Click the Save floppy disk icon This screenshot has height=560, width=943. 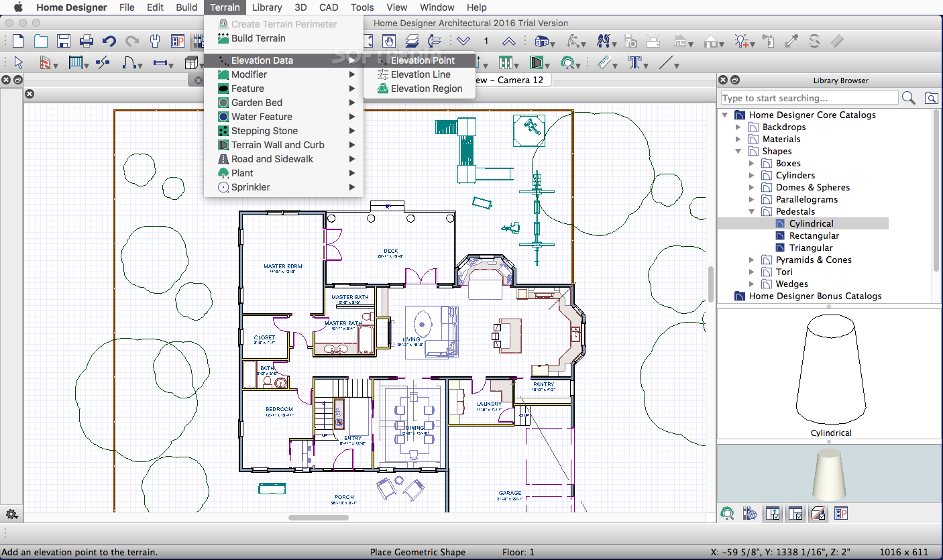click(x=64, y=41)
